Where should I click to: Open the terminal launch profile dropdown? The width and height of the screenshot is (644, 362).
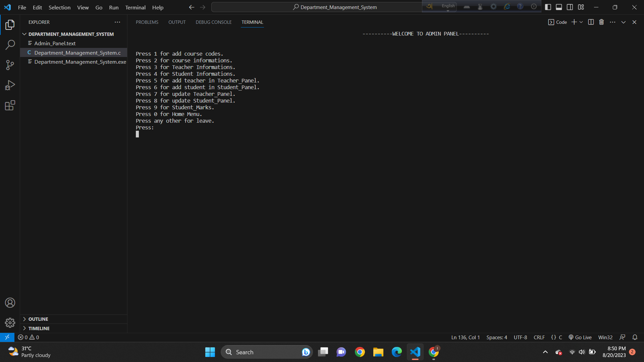[581, 22]
